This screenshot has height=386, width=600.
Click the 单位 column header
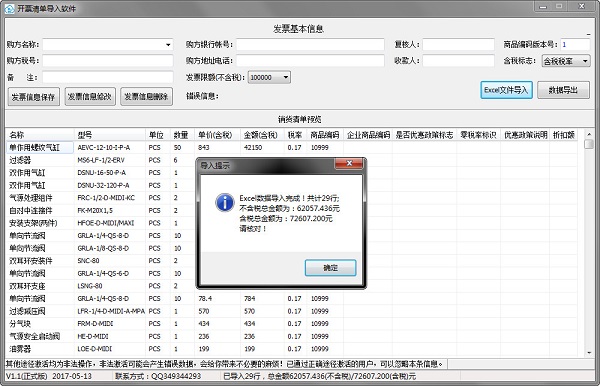[157, 135]
